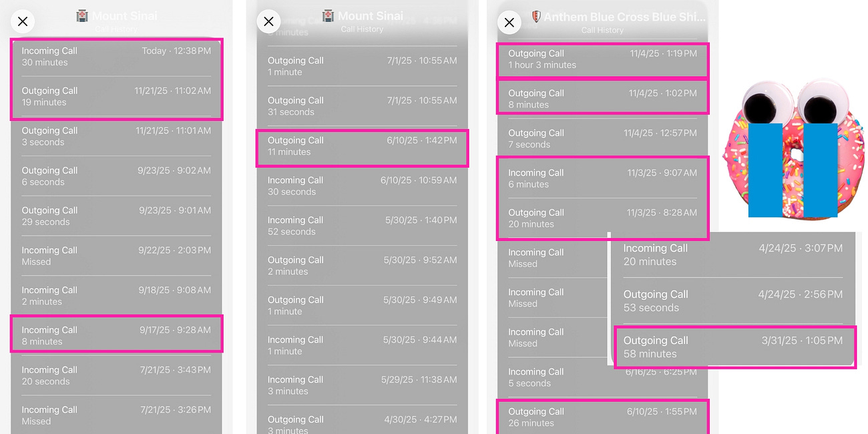The image size is (868, 434).
Task: Select Incoming Call 11/3/25 9:07 AM, 6 minutes
Action: 602,178
